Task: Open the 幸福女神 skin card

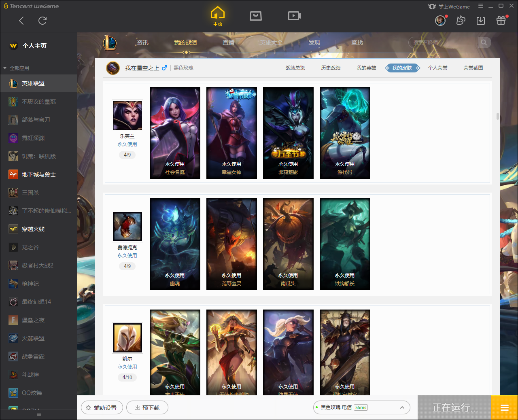Action: point(231,133)
